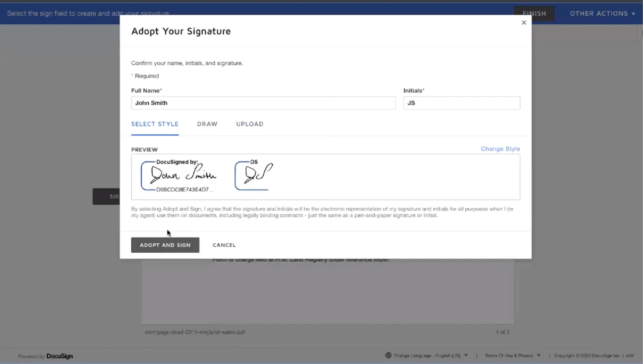Switch to the DRAW tab

click(207, 124)
